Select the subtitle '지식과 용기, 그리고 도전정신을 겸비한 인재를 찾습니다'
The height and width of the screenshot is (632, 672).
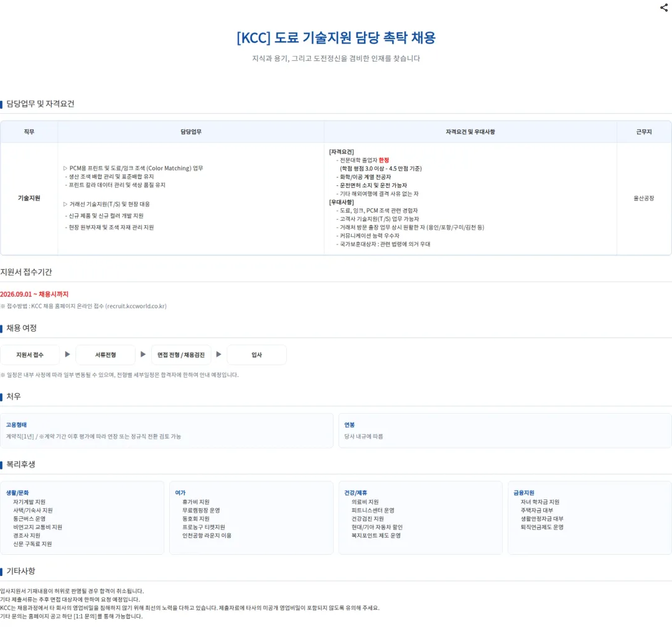pyautogui.click(x=336, y=58)
